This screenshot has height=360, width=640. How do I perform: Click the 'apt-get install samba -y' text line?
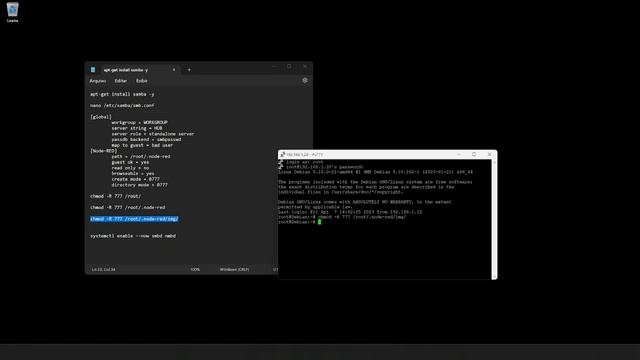click(x=122, y=94)
